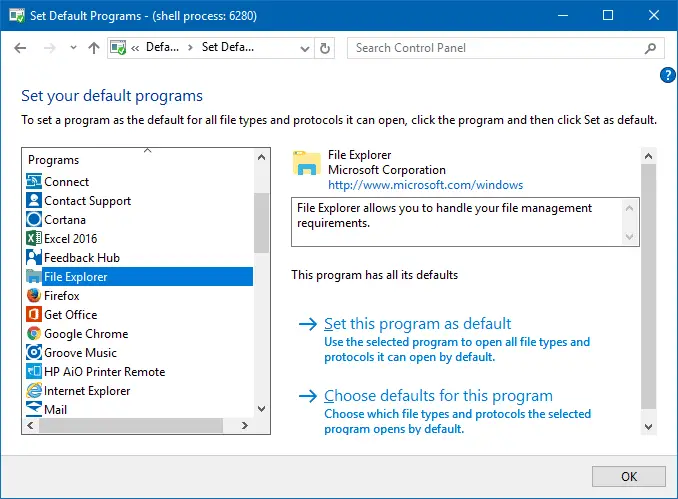Viewport: 678px width, 499px height.
Task: Select HP AiO Printer Remote entry
Action: 105,372
